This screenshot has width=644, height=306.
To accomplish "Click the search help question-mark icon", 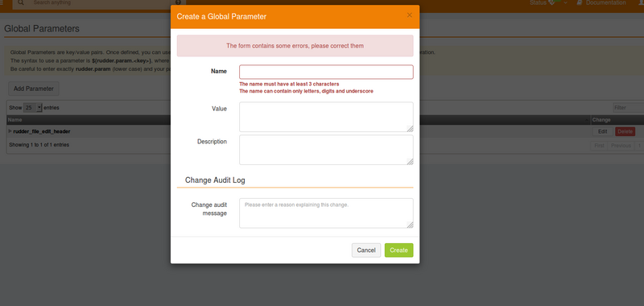I will (178, 2).
